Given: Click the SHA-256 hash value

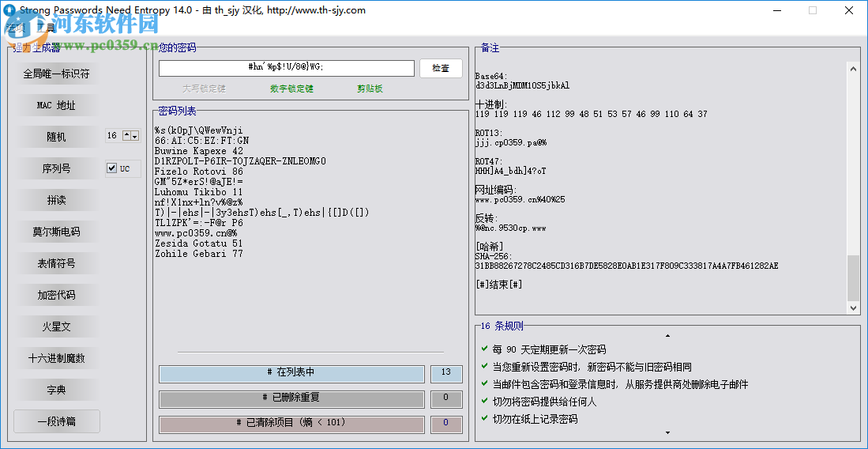Looking at the screenshot, I should (x=626, y=266).
